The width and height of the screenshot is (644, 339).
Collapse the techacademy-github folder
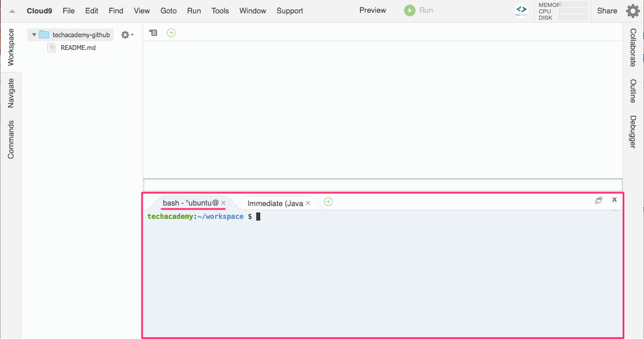click(x=34, y=35)
